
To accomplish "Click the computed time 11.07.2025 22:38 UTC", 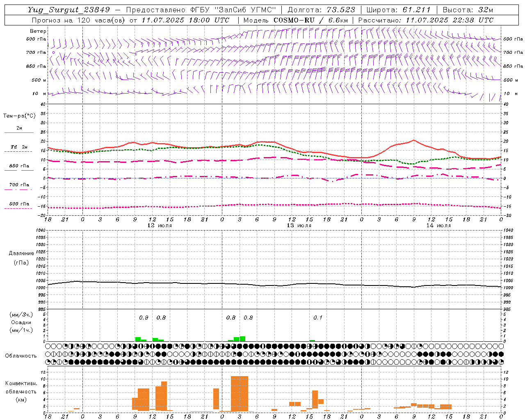I will (450, 20).
